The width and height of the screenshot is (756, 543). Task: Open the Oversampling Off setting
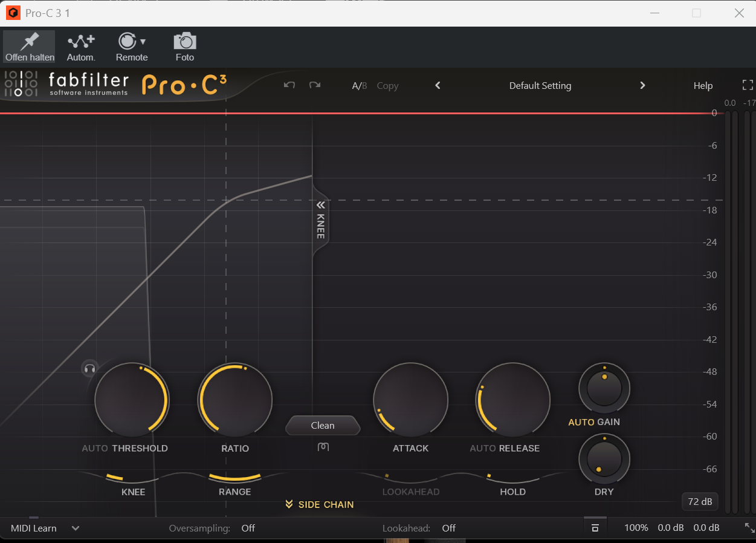click(x=248, y=528)
